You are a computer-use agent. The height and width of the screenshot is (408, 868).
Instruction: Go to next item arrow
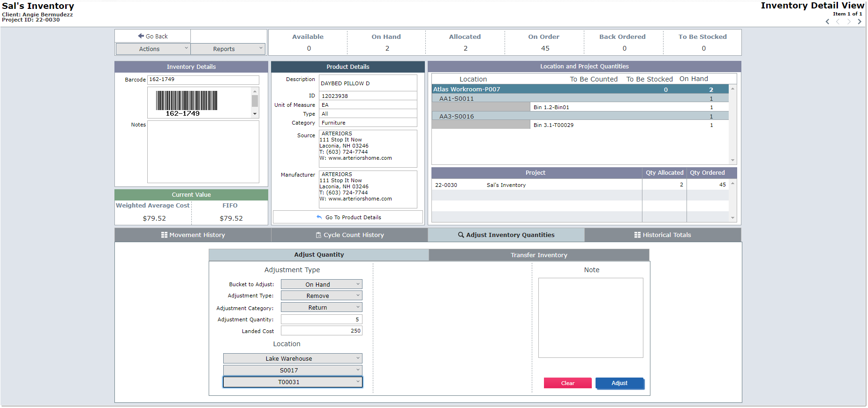pos(860,22)
